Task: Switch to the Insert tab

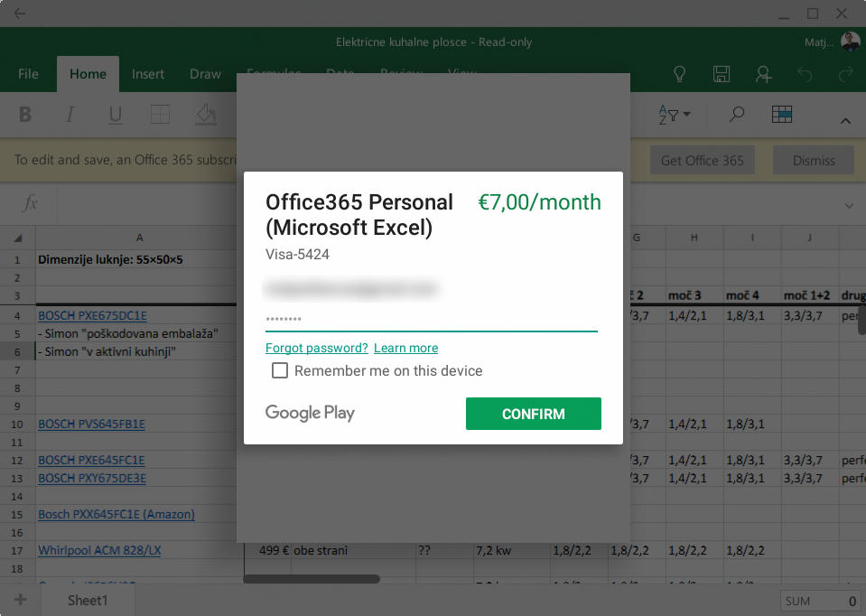Action: (x=148, y=74)
